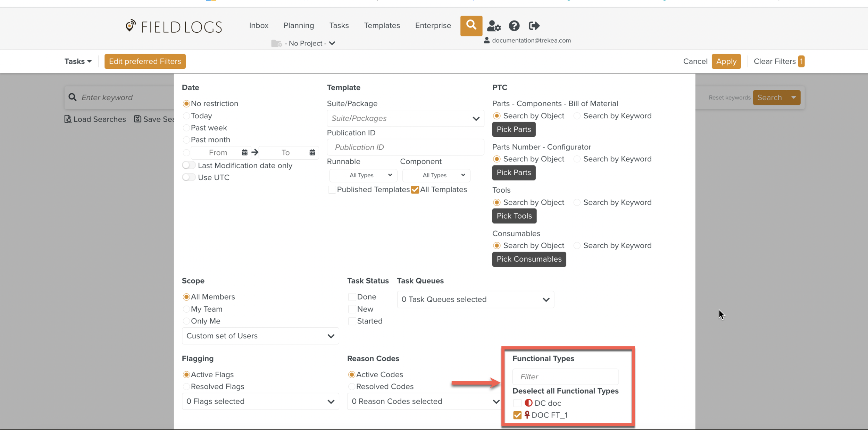Check the Done task status

pyautogui.click(x=352, y=297)
